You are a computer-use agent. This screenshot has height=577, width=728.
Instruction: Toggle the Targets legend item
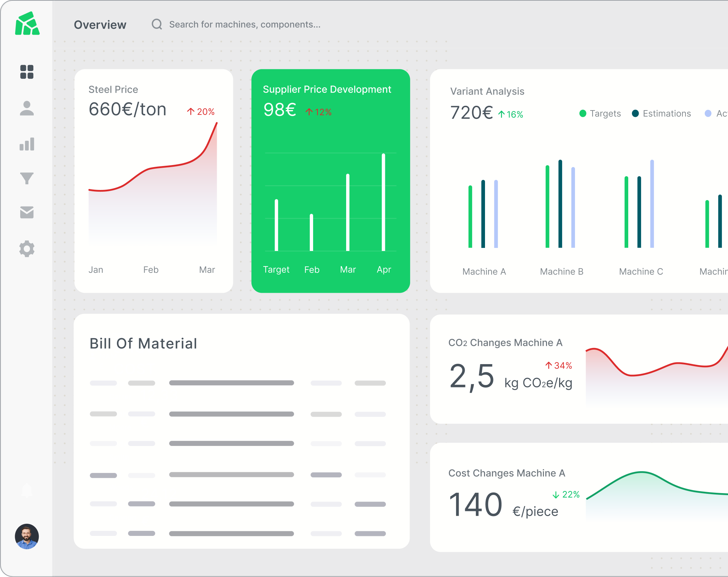coord(600,114)
